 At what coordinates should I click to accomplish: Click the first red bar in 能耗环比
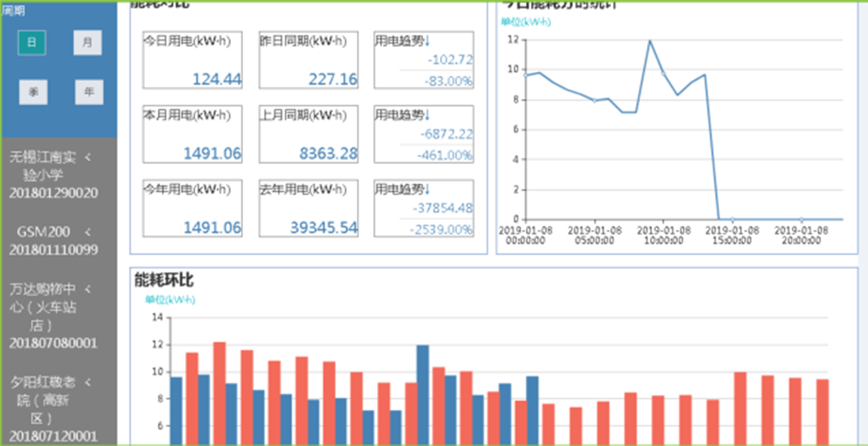192,398
